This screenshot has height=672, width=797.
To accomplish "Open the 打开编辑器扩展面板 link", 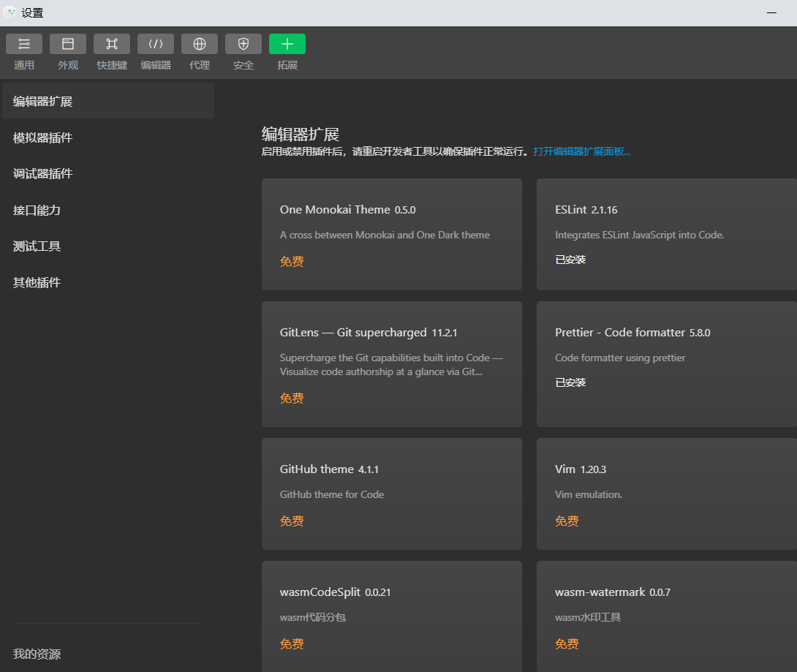I will point(581,151).
